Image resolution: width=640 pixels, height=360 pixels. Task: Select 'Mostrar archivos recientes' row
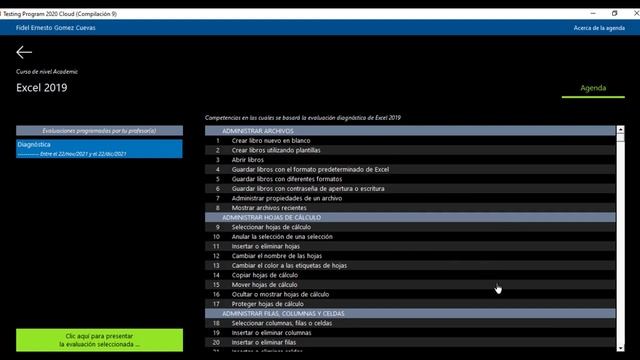(410, 208)
